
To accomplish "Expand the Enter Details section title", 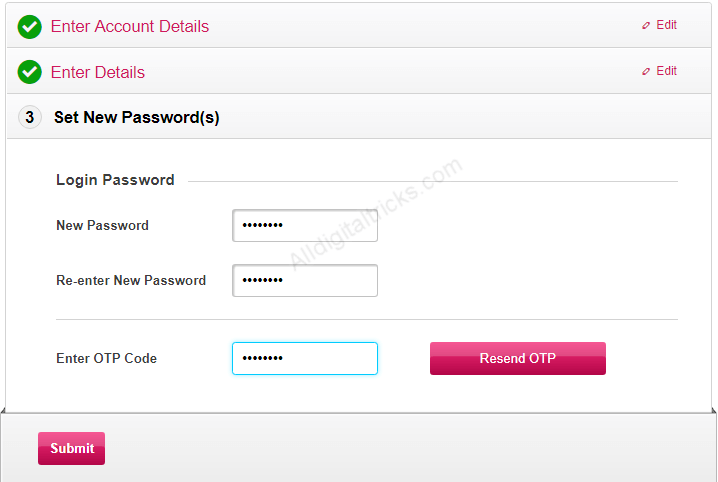I will (98, 72).
